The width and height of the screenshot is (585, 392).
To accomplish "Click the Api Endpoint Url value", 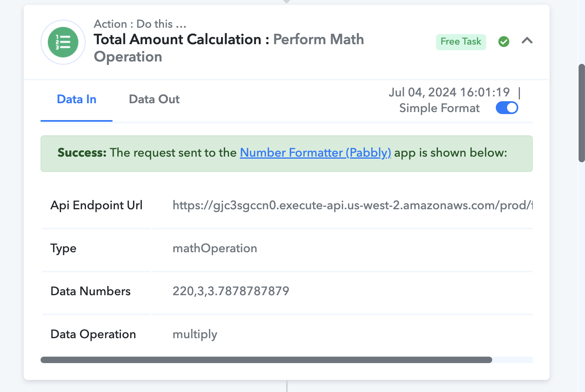I will coord(352,205).
